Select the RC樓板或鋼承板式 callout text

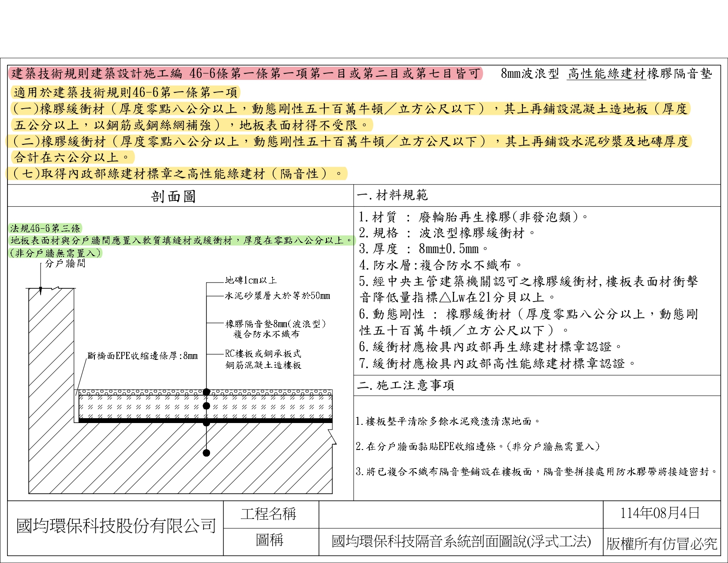click(263, 354)
